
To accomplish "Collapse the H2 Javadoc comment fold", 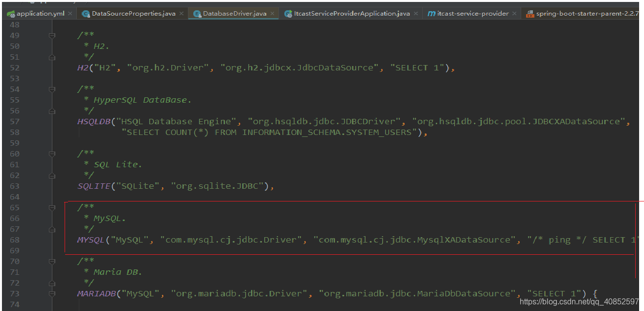I will pos(51,35).
